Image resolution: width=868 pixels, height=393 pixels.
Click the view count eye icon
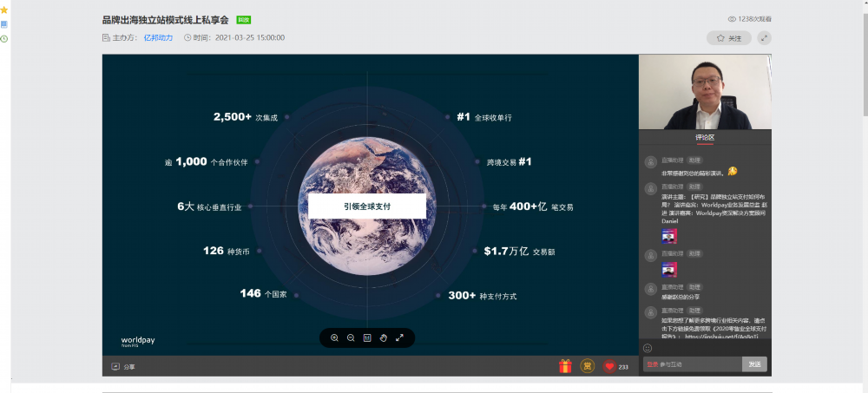(732, 19)
